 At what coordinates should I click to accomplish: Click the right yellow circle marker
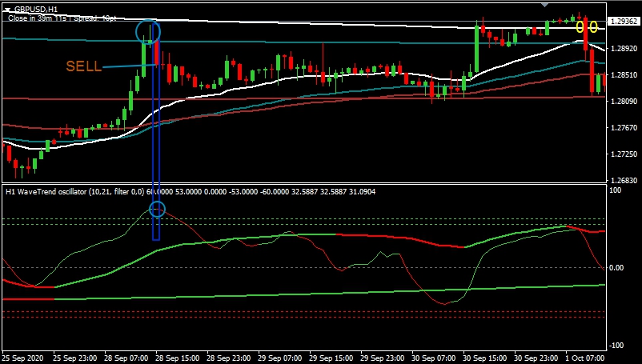[593, 26]
